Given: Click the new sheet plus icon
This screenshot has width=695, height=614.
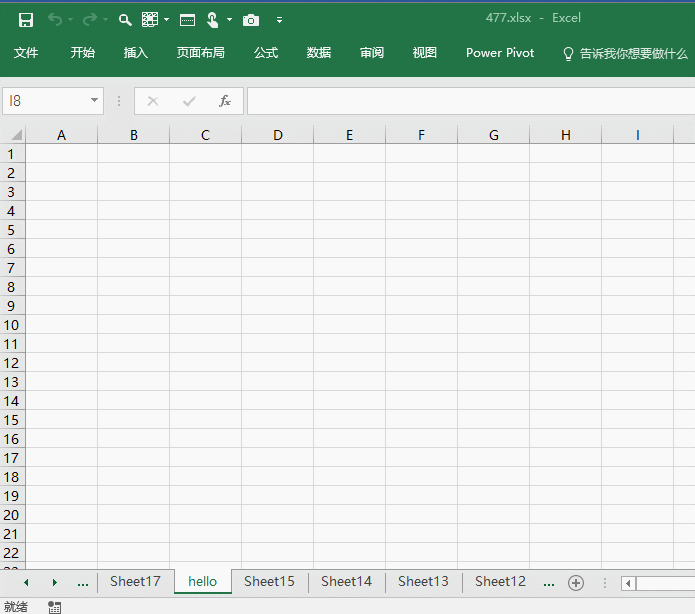Looking at the screenshot, I should [x=576, y=582].
